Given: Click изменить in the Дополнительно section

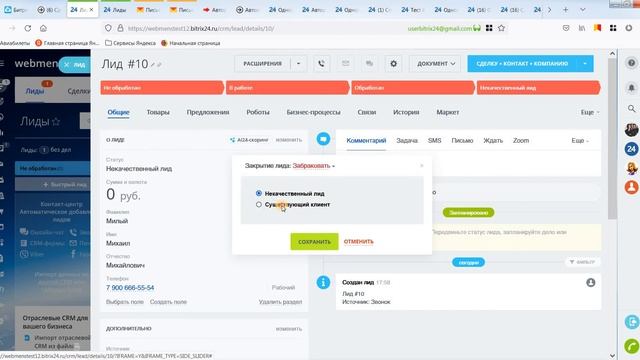Looking at the screenshot, I should pos(289,329).
